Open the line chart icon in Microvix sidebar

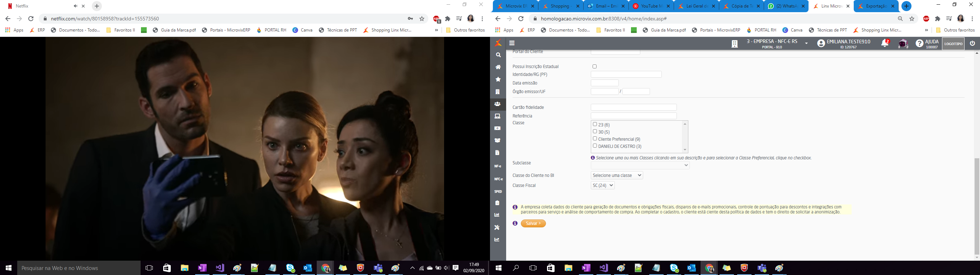(497, 240)
